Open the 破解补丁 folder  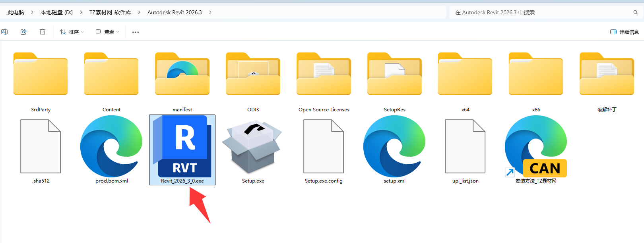click(x=607, y=74)
